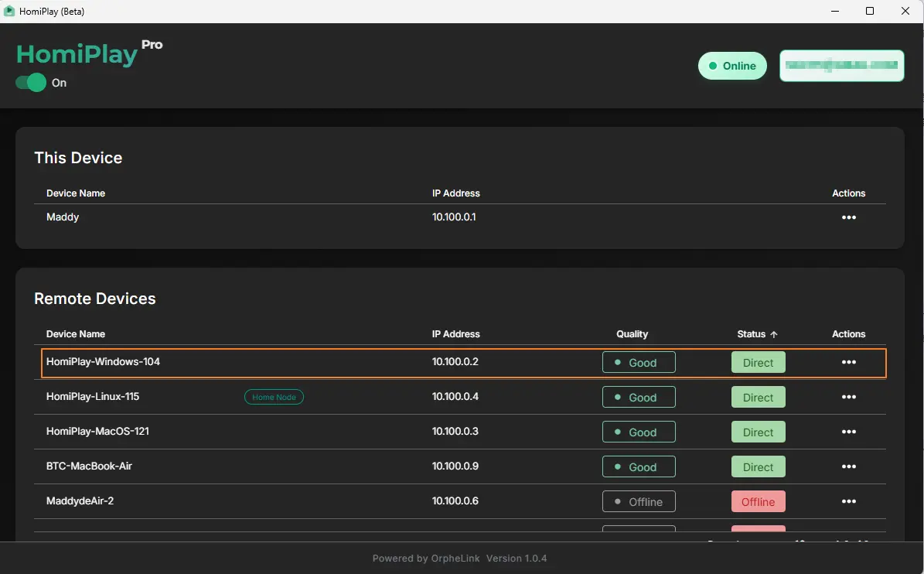Image resolution: width=924 pixels, height=574 pixels.
Task: Click the Home Node badge
Action: click(274, 397)
